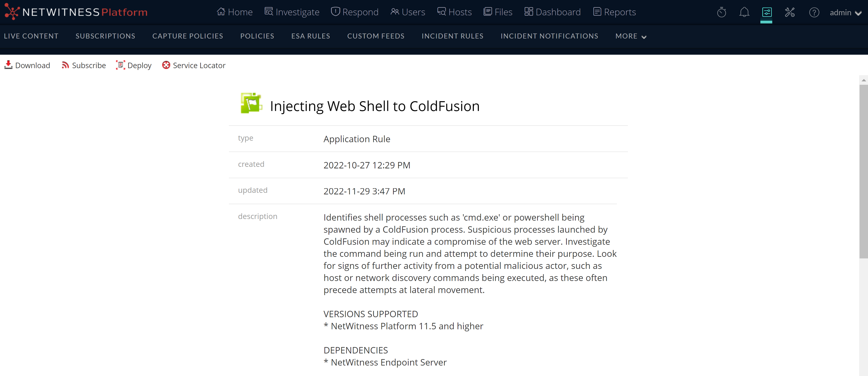Open the admin account dropdown
This screenshot has height=376, width=868.
coord(846,12)
